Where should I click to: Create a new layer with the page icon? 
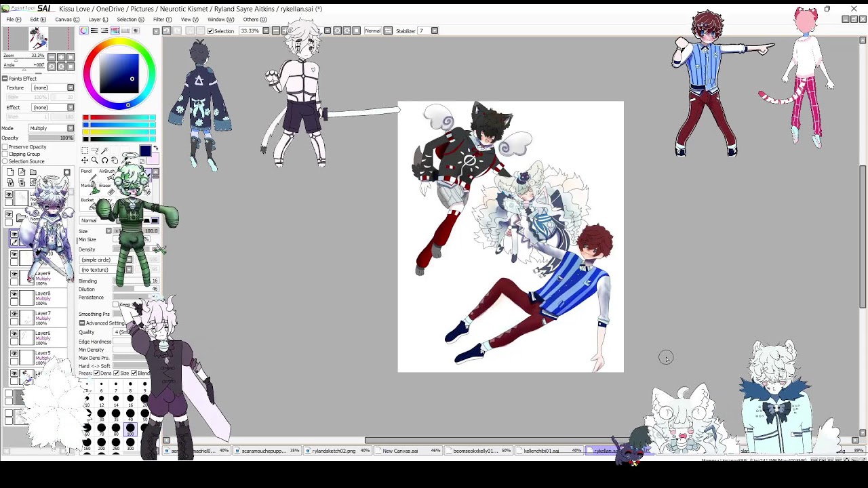coord(11,172)
